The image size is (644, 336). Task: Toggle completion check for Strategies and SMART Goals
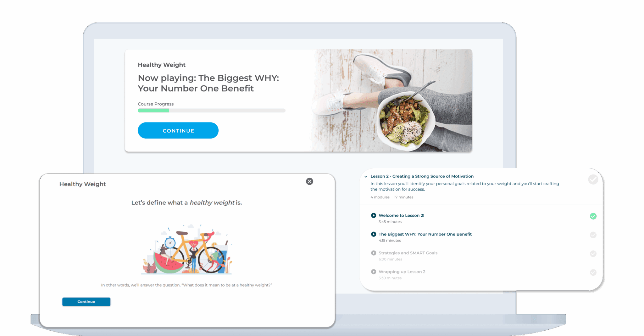click(x=593, y=254)
